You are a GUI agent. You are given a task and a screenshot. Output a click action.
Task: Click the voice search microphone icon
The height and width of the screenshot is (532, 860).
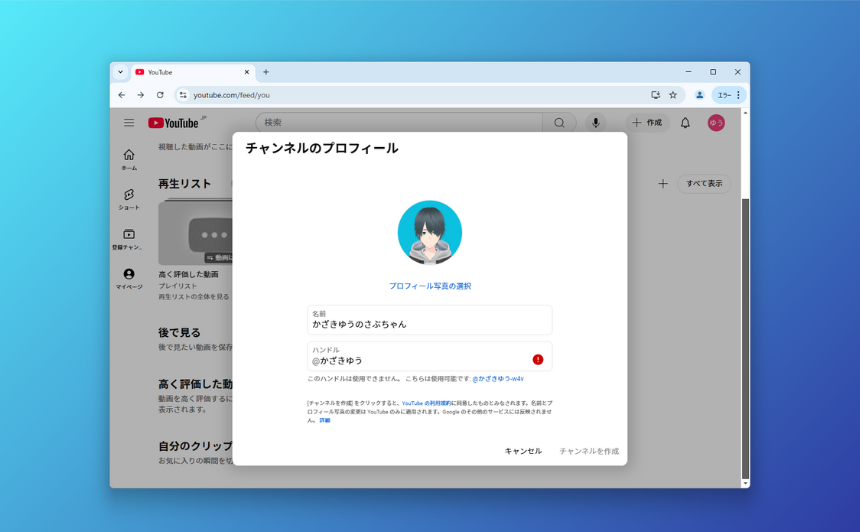click(596, 123)
